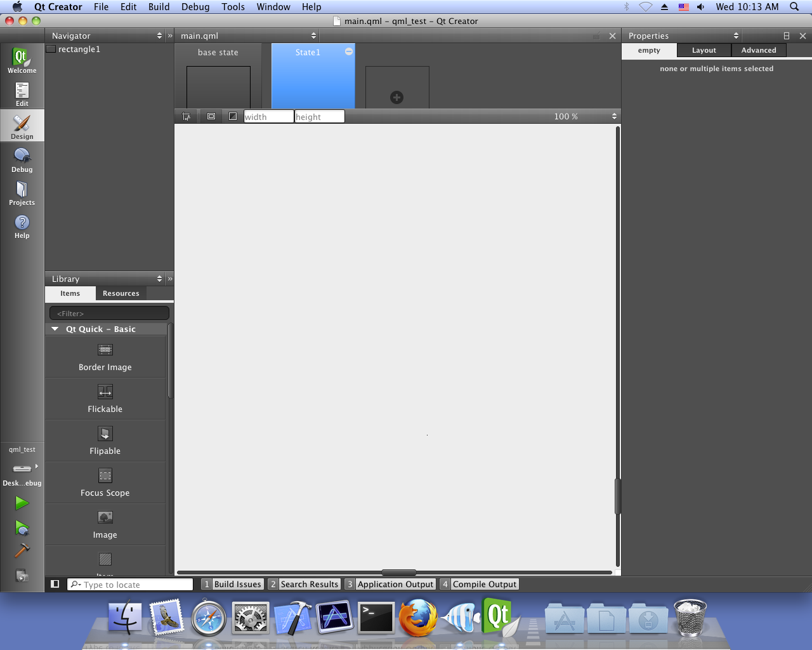Screen dimensions: 812x650
Task: Open the Trash in the Dock
Action: click(690, 618)
